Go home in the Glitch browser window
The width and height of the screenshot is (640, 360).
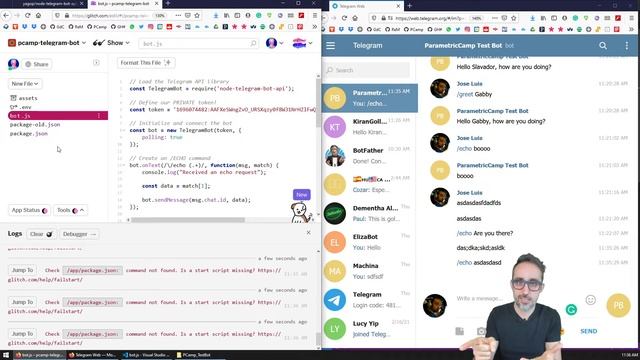[x=38, y=16]
